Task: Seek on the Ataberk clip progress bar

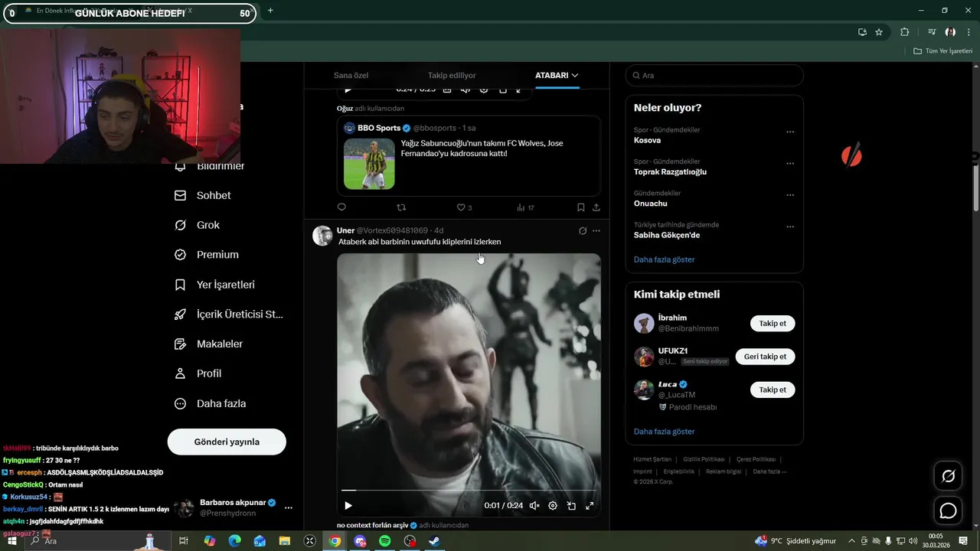Action: [469, 490]
